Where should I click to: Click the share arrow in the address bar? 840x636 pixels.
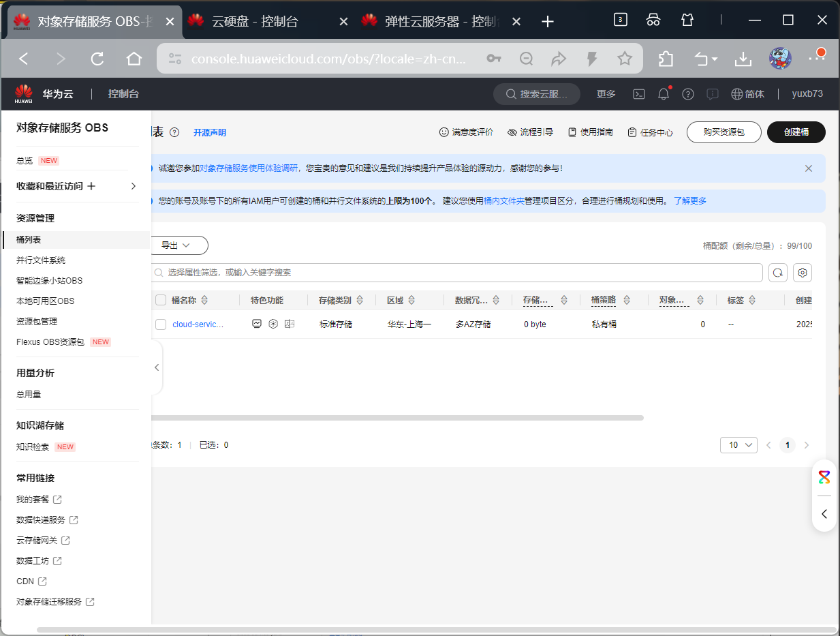click(559, 59)
